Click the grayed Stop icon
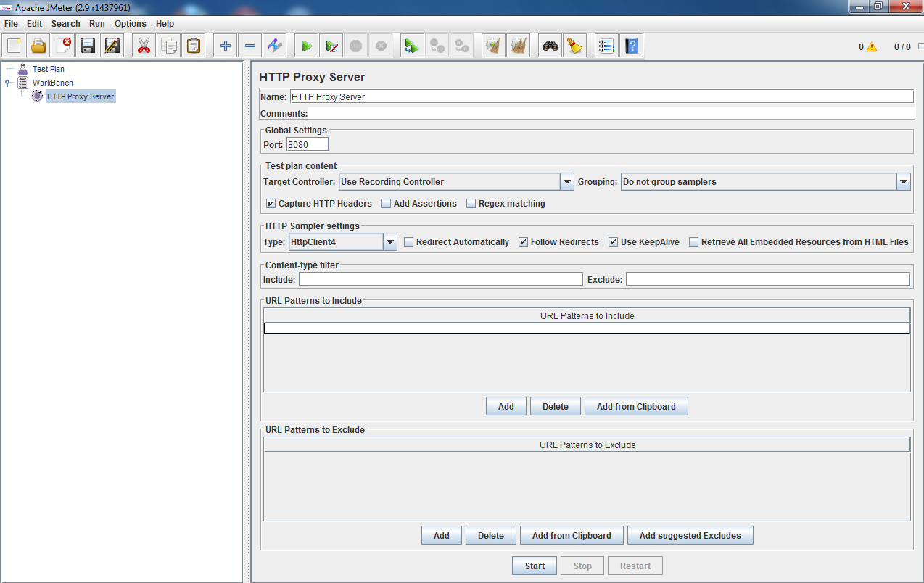Viewport: 924px width, 583px height. pos(356,46)
